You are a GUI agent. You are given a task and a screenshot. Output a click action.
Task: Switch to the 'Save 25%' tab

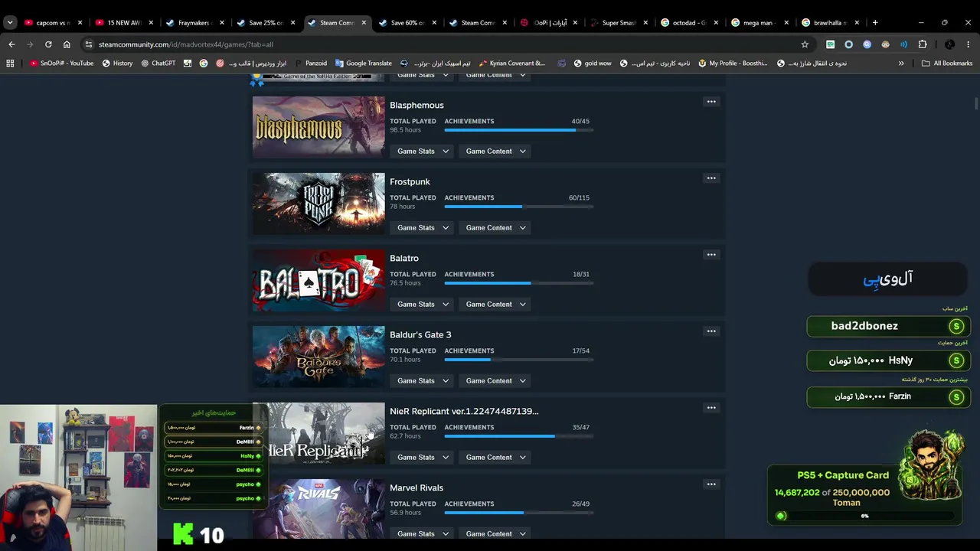(x=266, y=23)
